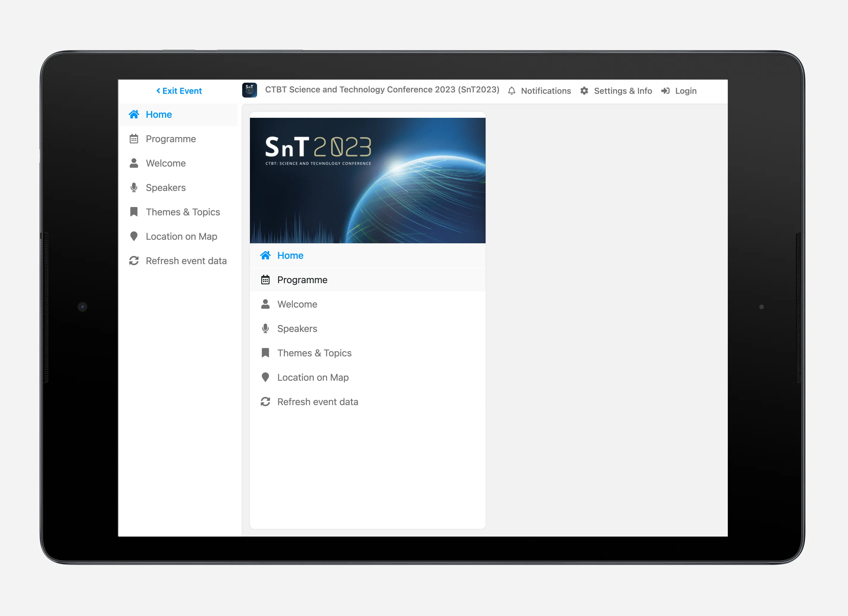Click the sidebar Speakers microphone icon
The width and height of the screenshot is (848, 616).
tap(134, 188)
